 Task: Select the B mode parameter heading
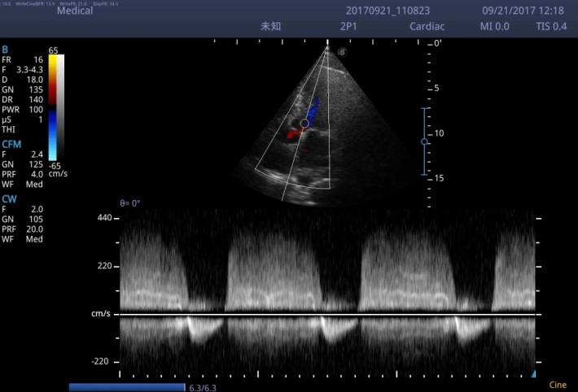point(6,50)
